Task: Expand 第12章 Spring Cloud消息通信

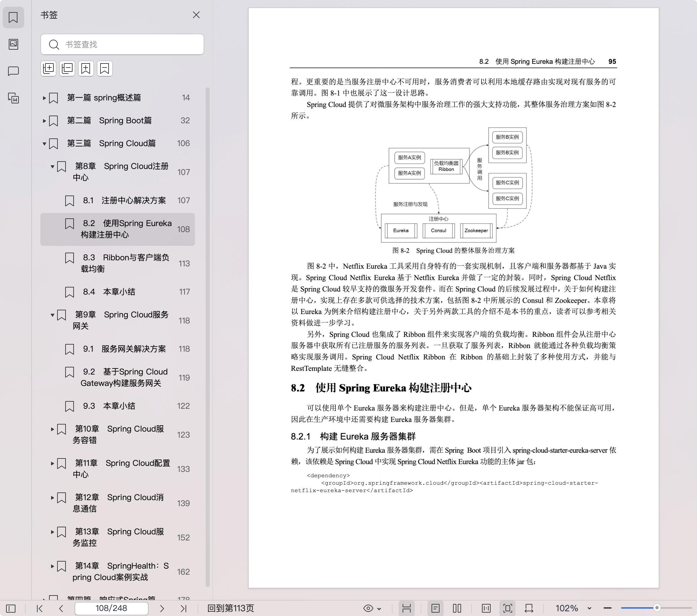Action: pyautogui.click(x=52, y=498)
